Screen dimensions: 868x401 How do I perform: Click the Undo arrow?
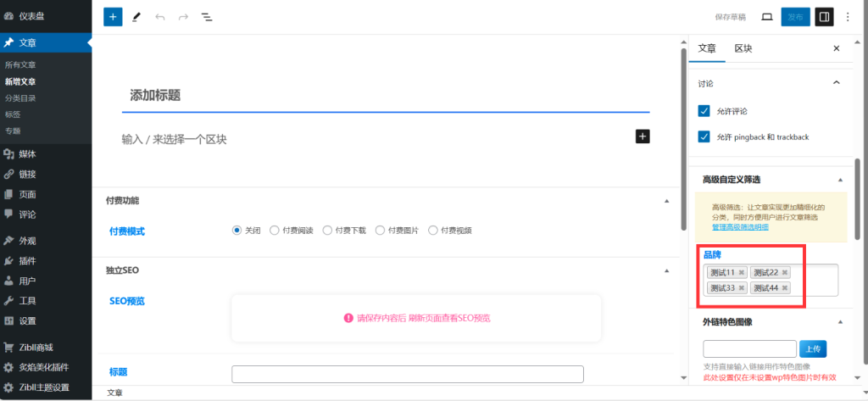coord(160,17)
